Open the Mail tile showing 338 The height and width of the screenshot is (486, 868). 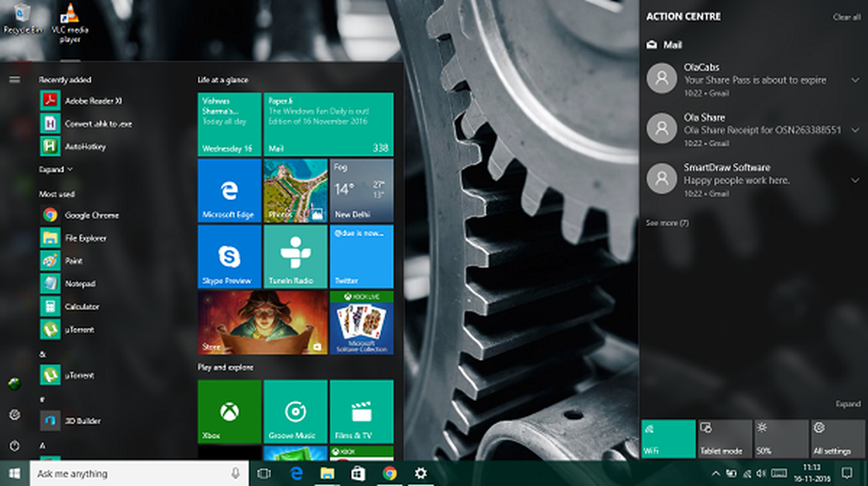tap(329, 125)
